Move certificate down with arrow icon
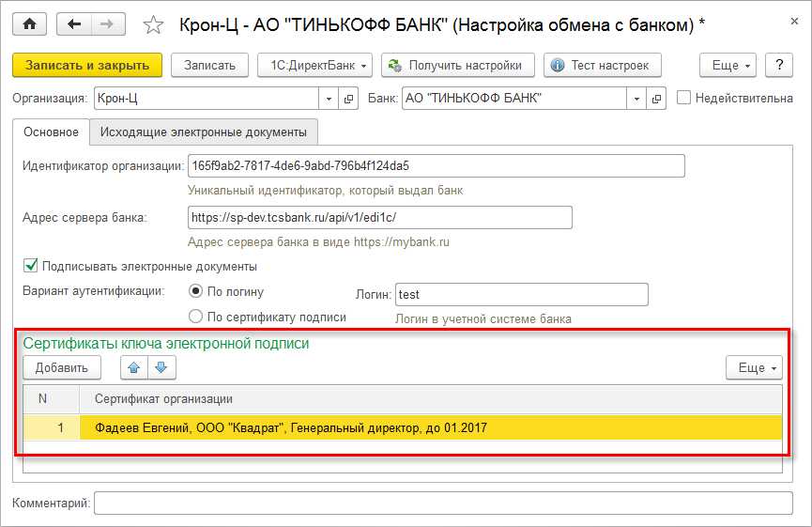Screen dimensions: 812x527 pyautogui.click(x=160, y=367)
